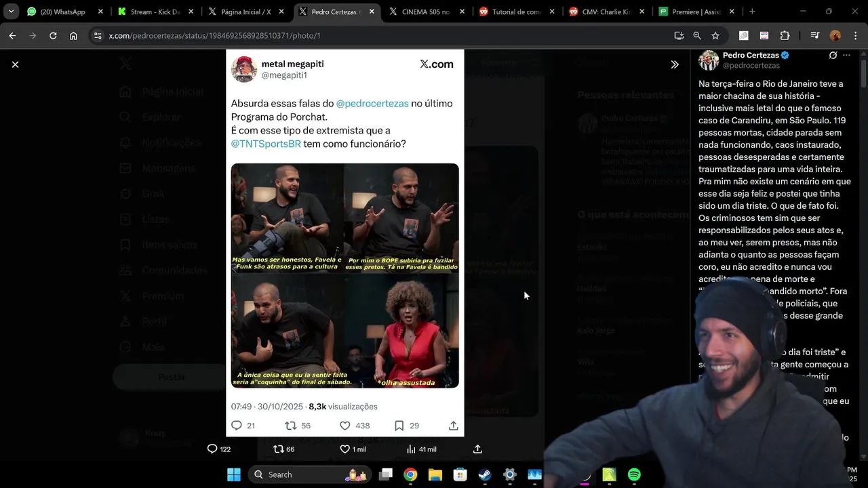The image size is (868, 488).
Task: Click the @pedrocertezas handle in side panel
Action: (751, 66)
